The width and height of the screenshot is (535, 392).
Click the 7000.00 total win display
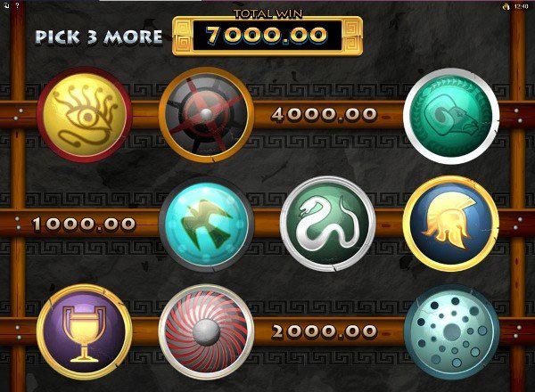[x=267, y=35]
